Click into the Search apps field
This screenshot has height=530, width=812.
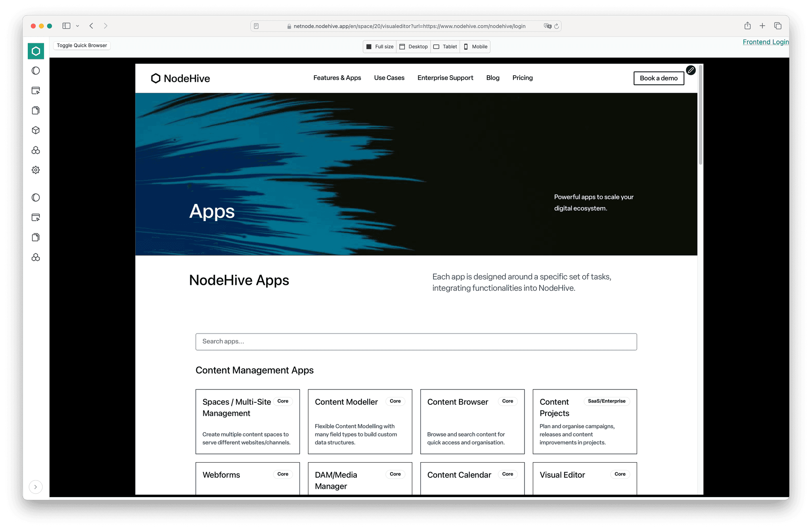click(x=416, y=342)
